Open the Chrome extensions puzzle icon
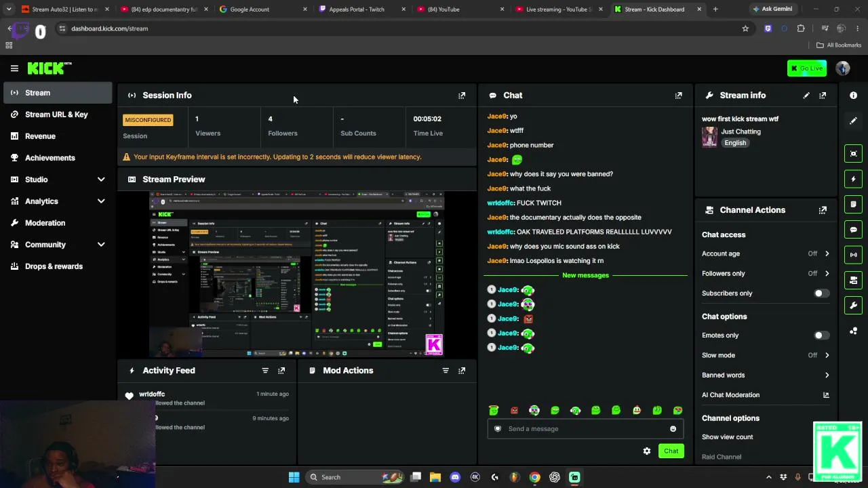 [x=801, y=28]
